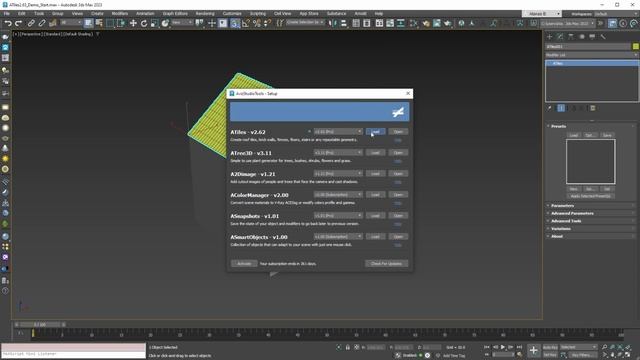Click the Redo arrow in main toolbar

[18, 24]
